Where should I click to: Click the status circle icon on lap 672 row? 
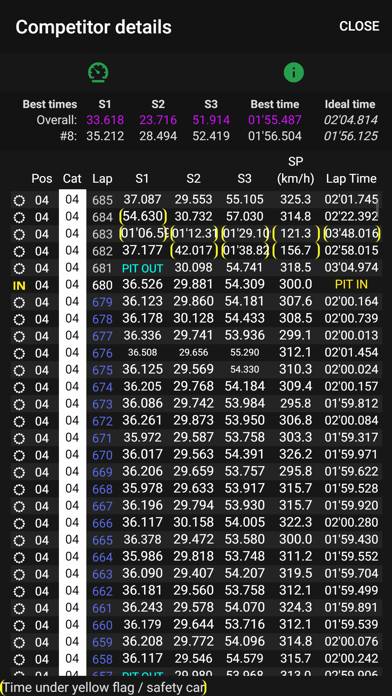(19, 421)
